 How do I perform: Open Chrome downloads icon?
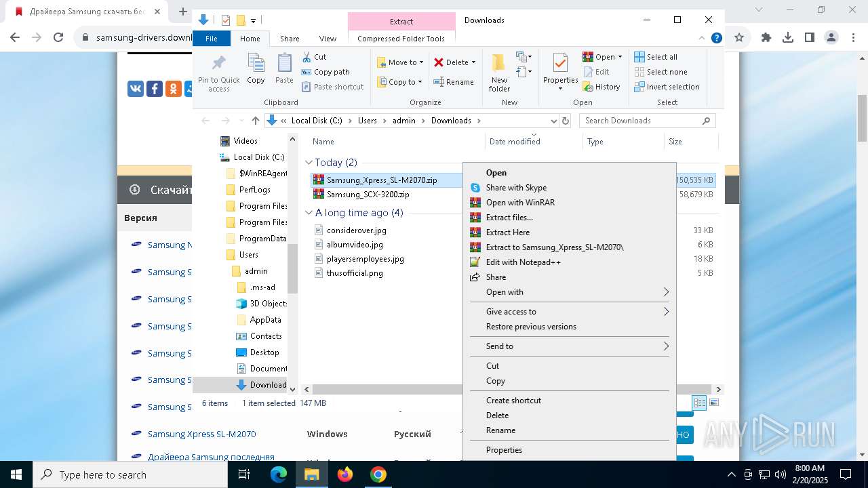tap(788, 38)
